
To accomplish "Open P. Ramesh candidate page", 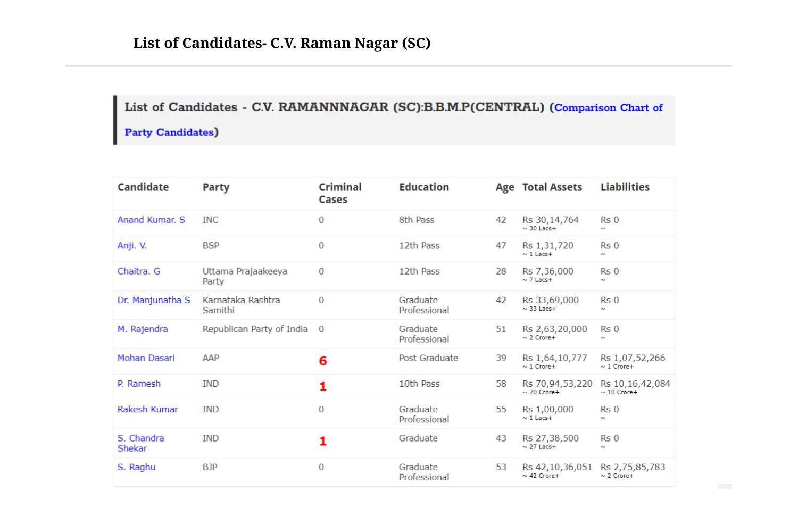I will coord(139,384).
